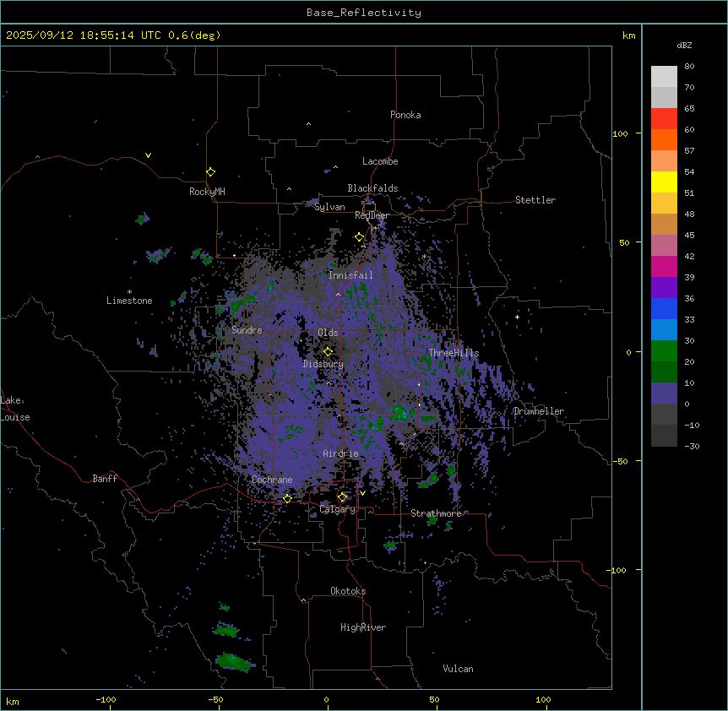Click the -50 tick label on the vertical axis
The width and height of the screenshot is (728, 711).
pos(620,461)
